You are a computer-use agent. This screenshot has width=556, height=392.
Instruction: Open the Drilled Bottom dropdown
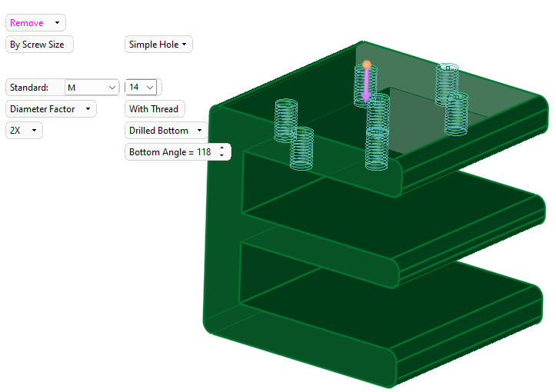click(166, 131)
